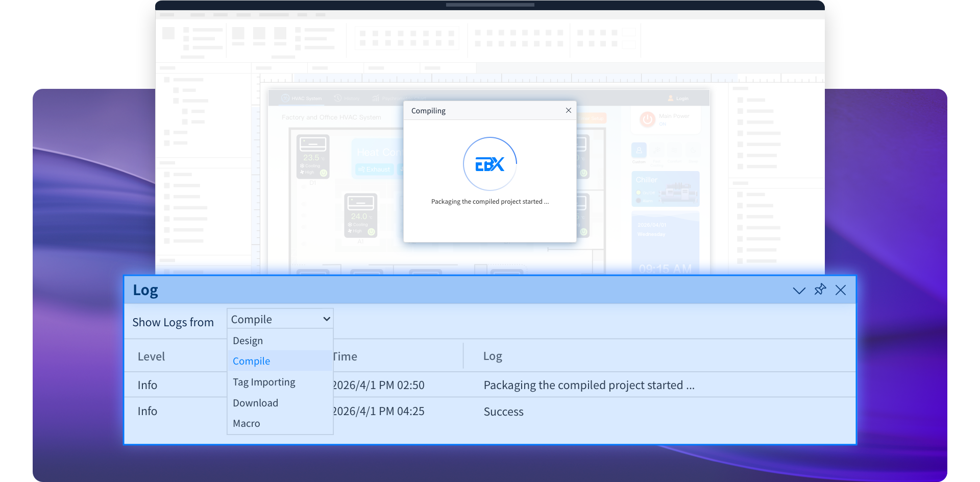980x482 pixels.
Task: Click the status message inside the Compiling dialog
Action: tap(490, 202)
